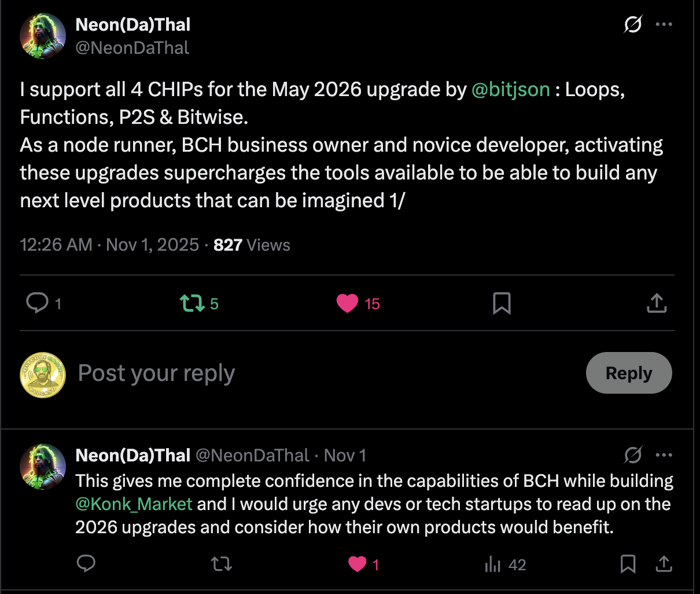Open more options menu on main post
The height and width of the screenshot is (594, 700).
(x=664, y=24)
